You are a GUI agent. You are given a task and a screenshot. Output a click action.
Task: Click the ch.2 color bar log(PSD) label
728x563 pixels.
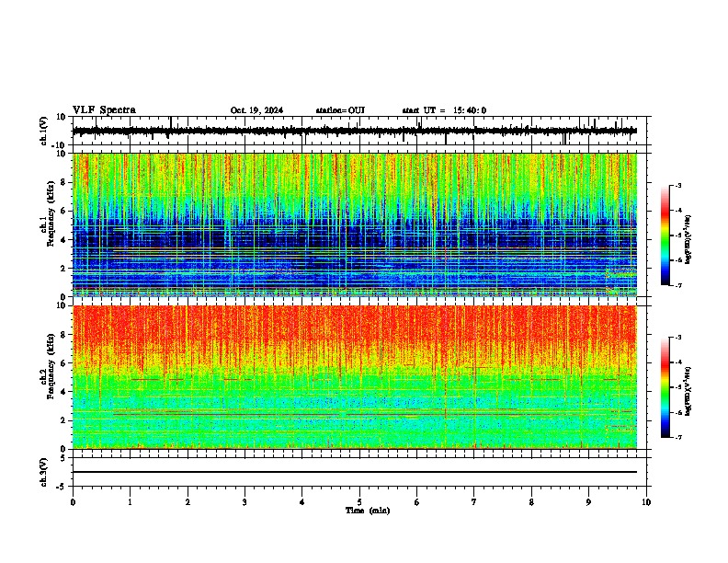688,391
